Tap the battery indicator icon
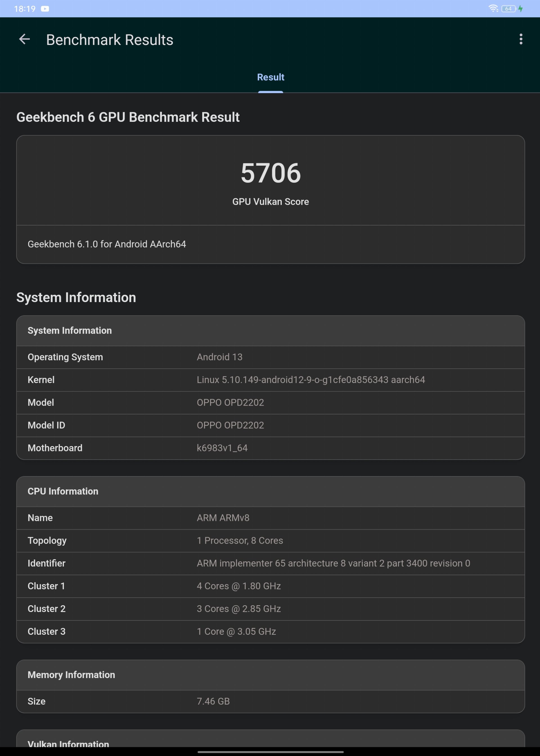This screenshot has width=540, height=756. click(x=508, y=9)
